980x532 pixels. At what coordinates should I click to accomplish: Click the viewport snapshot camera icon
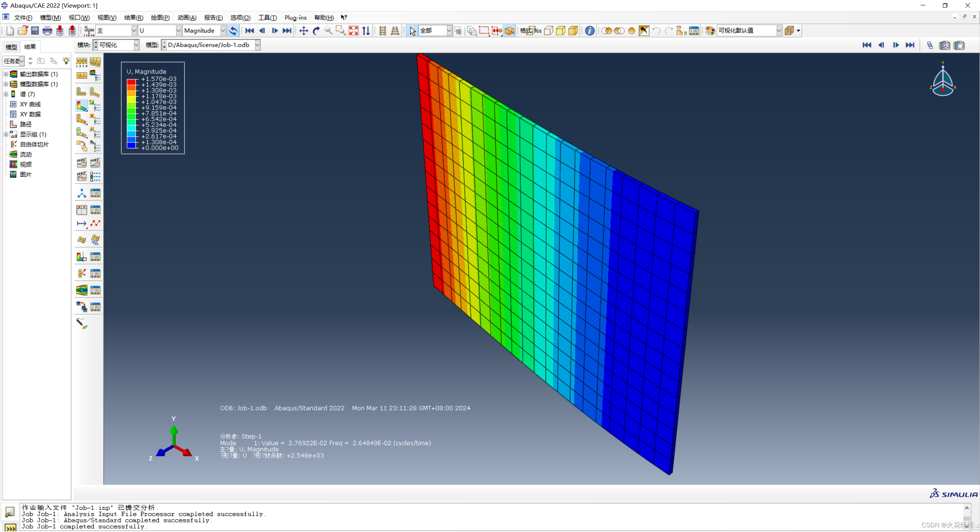coord(960,45)
